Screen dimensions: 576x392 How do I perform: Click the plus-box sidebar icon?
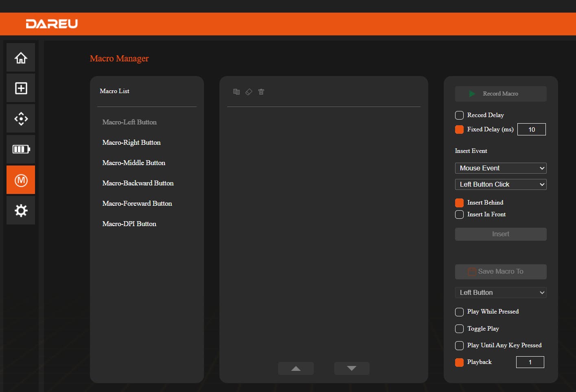[x=21, y=88]
